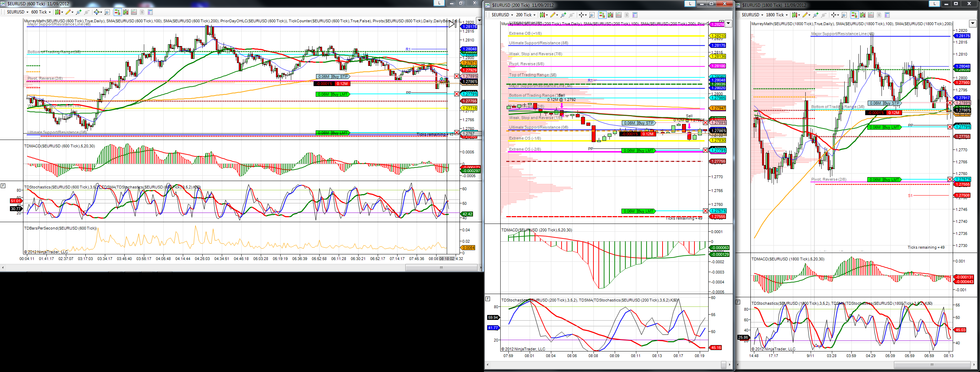Click the 1.28175 blue price marker on 600 Tick chart
The height and width of the screenshot is (372, 980).
pyautogui.click(x=469, y=27)
